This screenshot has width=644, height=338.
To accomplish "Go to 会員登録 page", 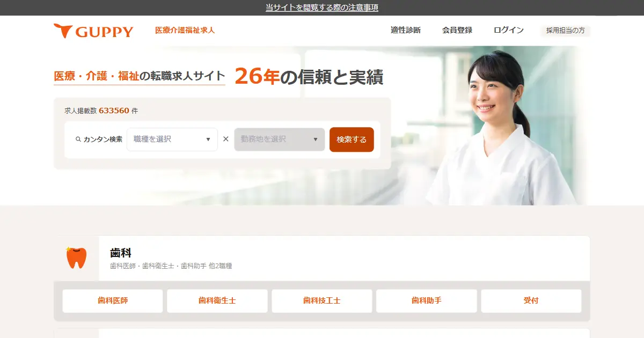I will tap(457, 31).
